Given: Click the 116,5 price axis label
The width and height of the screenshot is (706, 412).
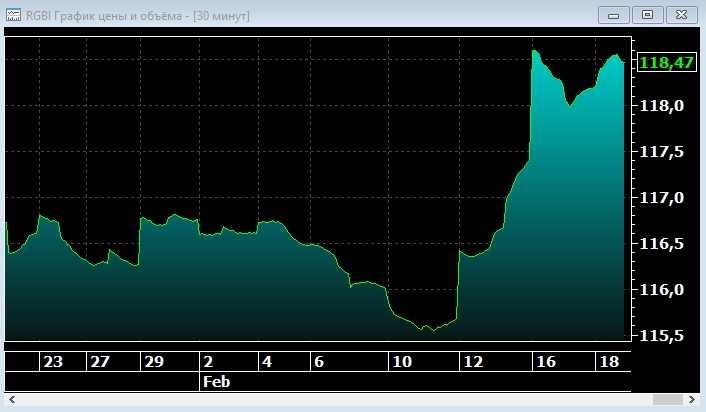Looking at the screenshot, I should [x=661, y=244].
